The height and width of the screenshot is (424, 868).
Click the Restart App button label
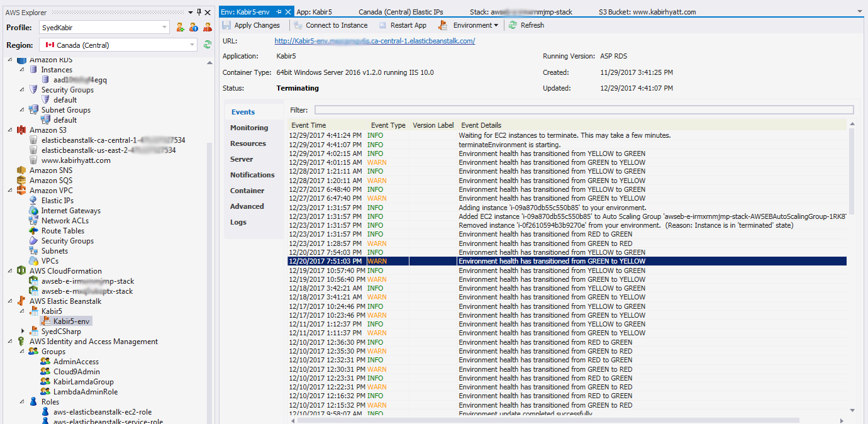point(408,25)
